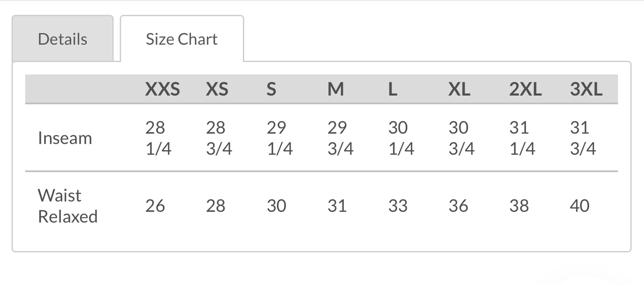This screenshot has width=644, height=285.
Task: Select the 2XL column header
Action: (x=525, y=90)
